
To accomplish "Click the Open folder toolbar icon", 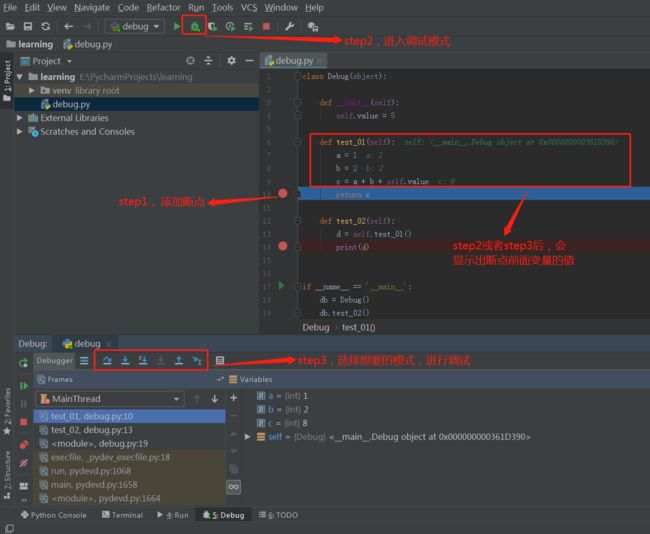I will 10,27.
